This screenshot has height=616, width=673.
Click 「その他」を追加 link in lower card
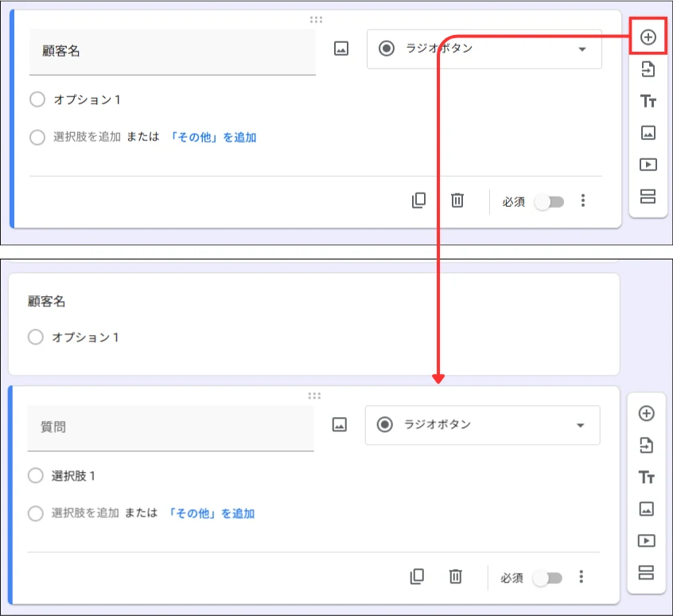click(x=210, y=513)
